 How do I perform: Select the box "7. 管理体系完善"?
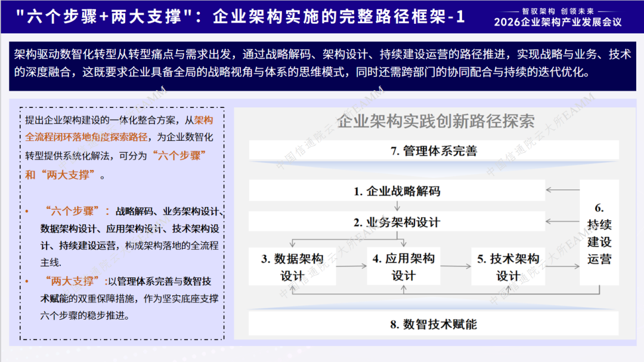(x=434, y=150)
